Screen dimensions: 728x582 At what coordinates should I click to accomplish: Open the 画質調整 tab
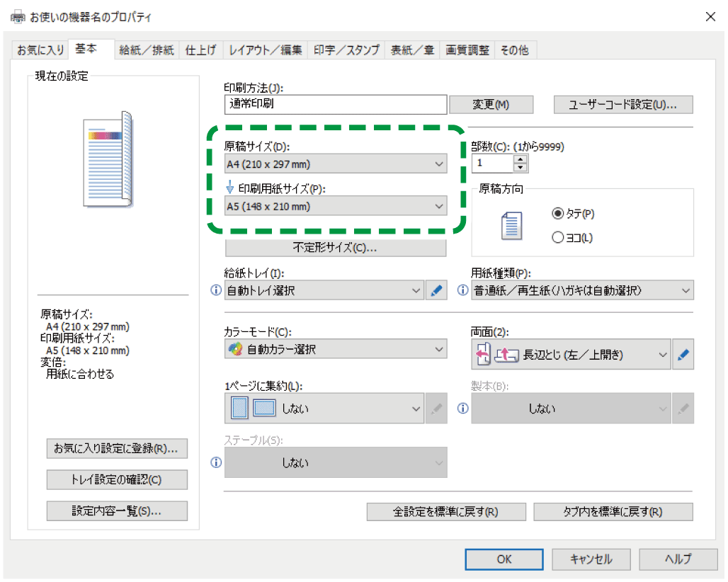coord(467,50)
